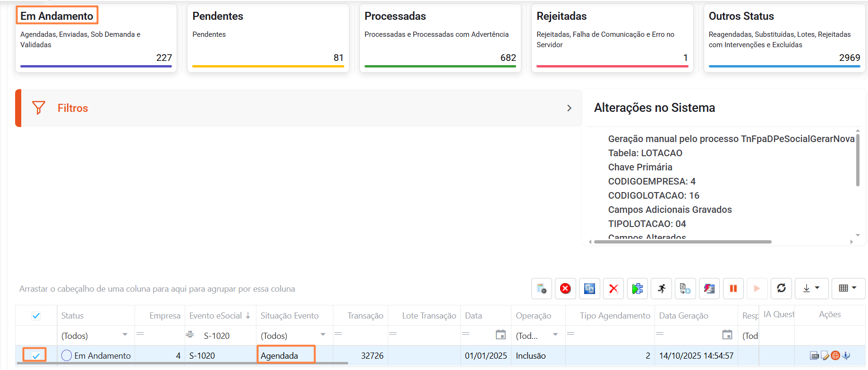868x370 pixels.
Task: Open the Status filter dropdown
Action: 125,335
